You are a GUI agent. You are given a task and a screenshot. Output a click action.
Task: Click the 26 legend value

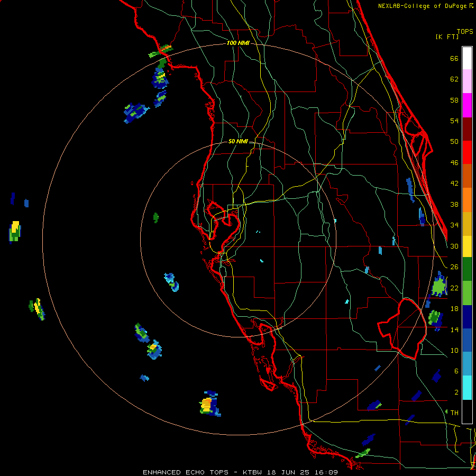point(454,267)
